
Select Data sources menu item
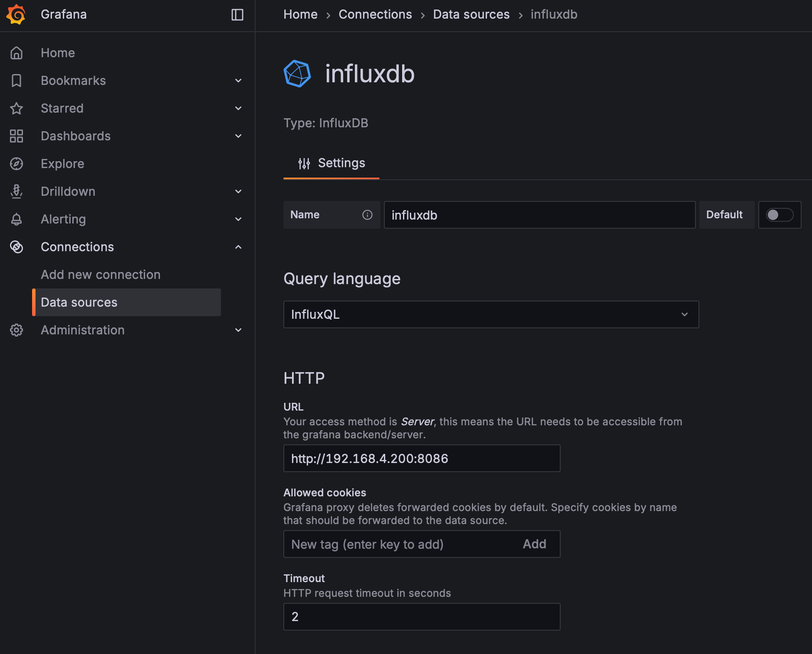click(127, 302)
